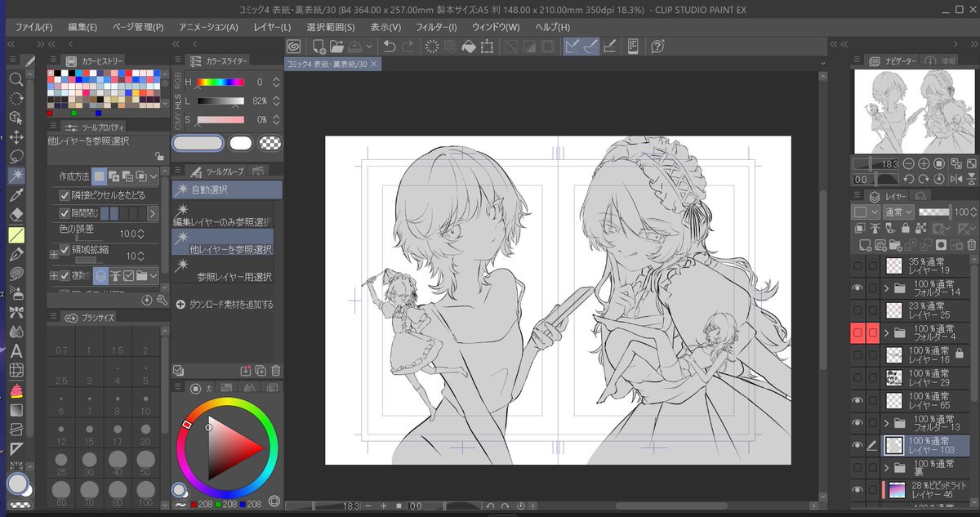980x517 pixels.
Task: Open the レイヤー(L) menu
Action: click(x=272, y=27)
